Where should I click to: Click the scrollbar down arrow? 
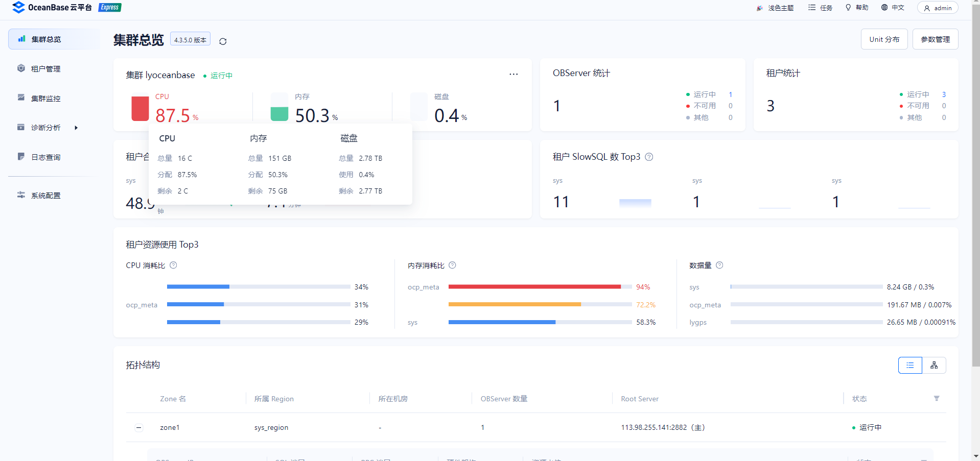pos(976,456)
